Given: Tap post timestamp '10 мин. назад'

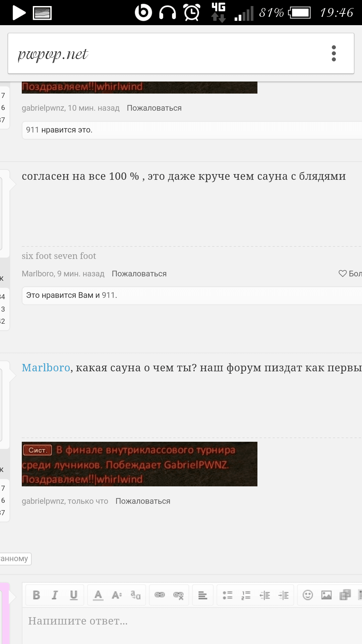Looking at the screenshot, I should click(94, 108).
